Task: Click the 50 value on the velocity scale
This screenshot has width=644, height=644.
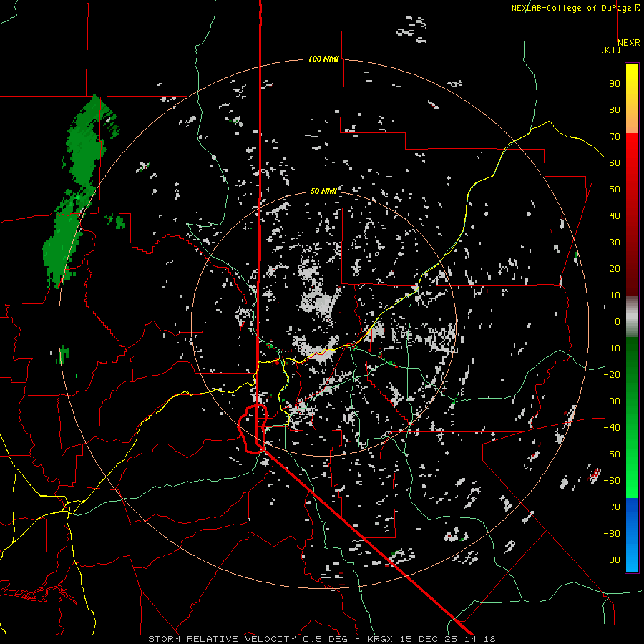Action: click(615, 190)
